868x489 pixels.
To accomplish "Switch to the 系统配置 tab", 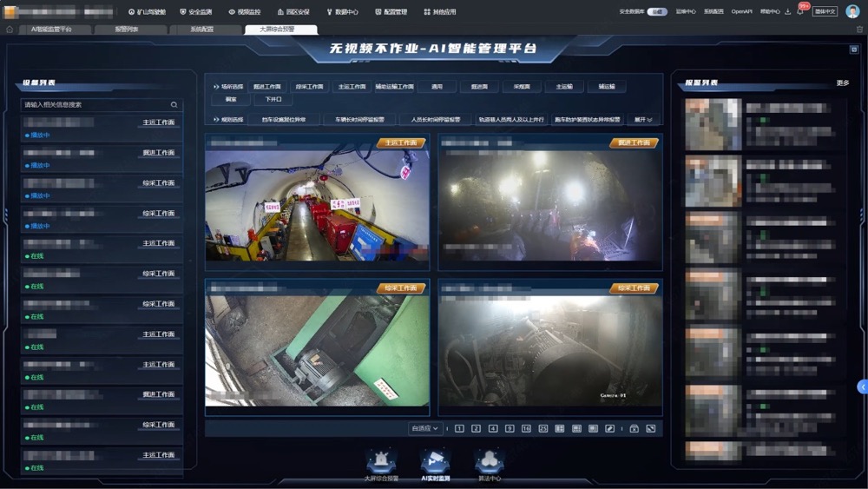I will coord(202,30).
